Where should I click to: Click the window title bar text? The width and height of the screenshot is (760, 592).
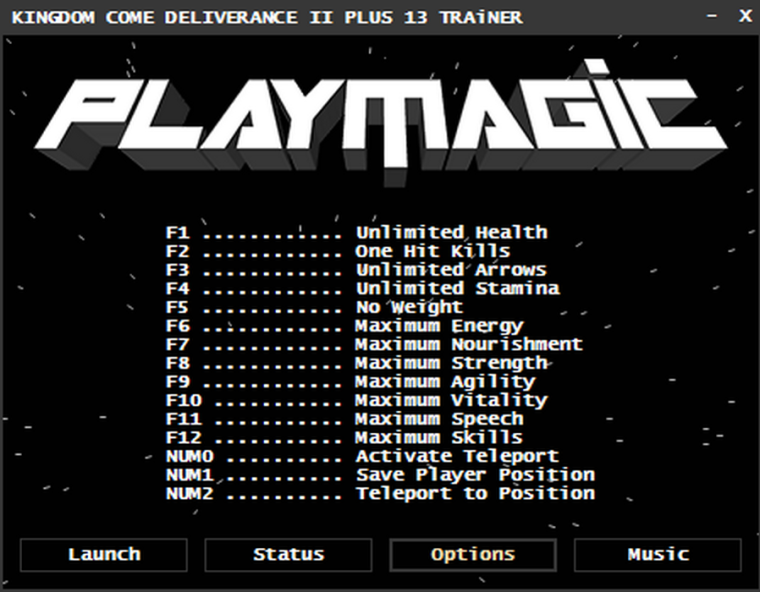click(x=267, y=17)
